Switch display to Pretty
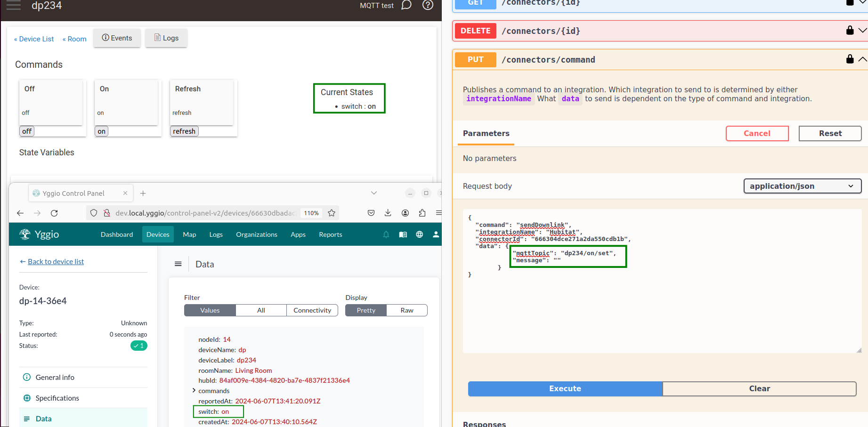Viewport: 868px width, 427px height. click(366, 310)
